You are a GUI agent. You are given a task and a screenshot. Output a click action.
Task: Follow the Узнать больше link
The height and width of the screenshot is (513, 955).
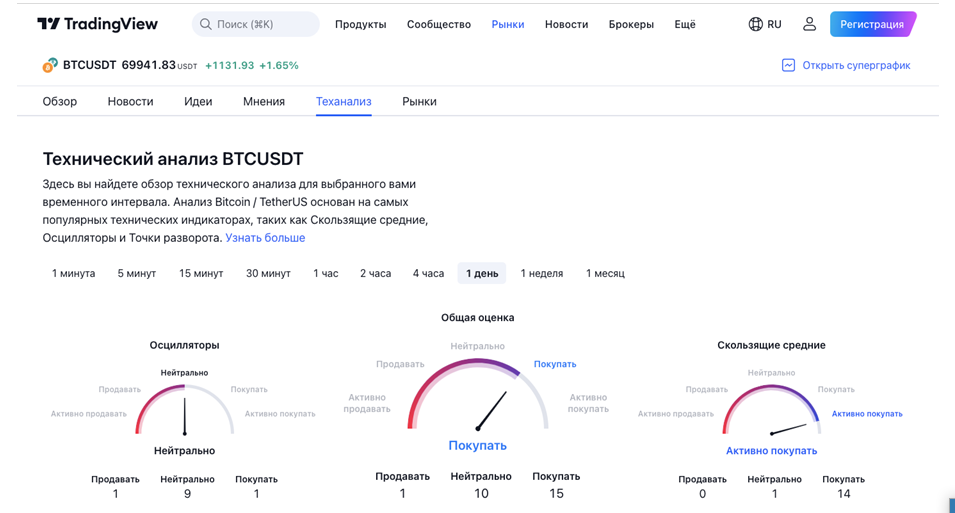click(265, 238)
